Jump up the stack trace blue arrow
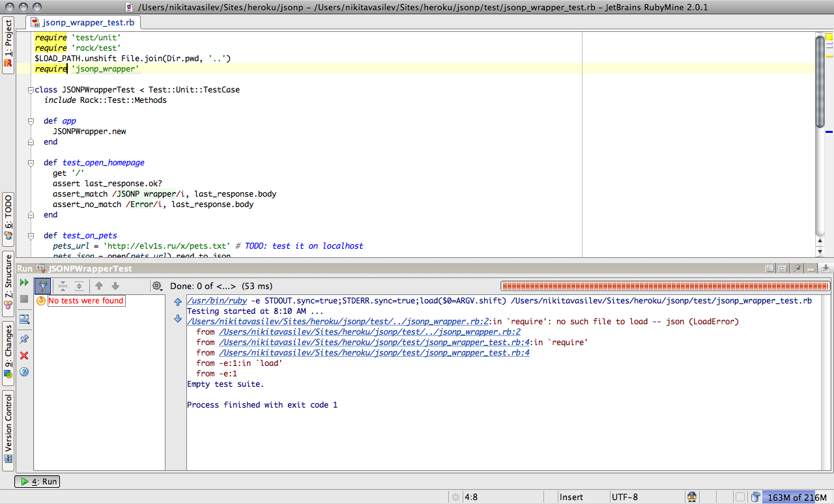 (178, 302)
